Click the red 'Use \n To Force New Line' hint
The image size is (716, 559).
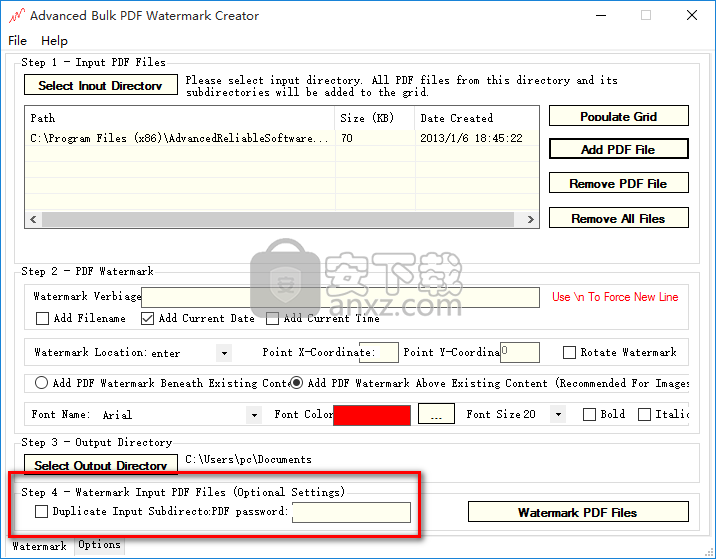[615, 297]
